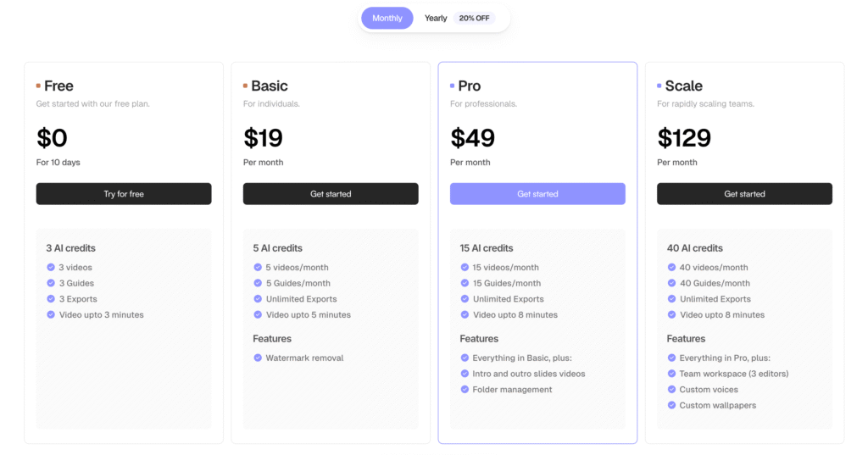The width and height of the screenshot is (868, 455).
Task: Click checkmark icon beside 3 Exports
Action: [x=51, y=298]
